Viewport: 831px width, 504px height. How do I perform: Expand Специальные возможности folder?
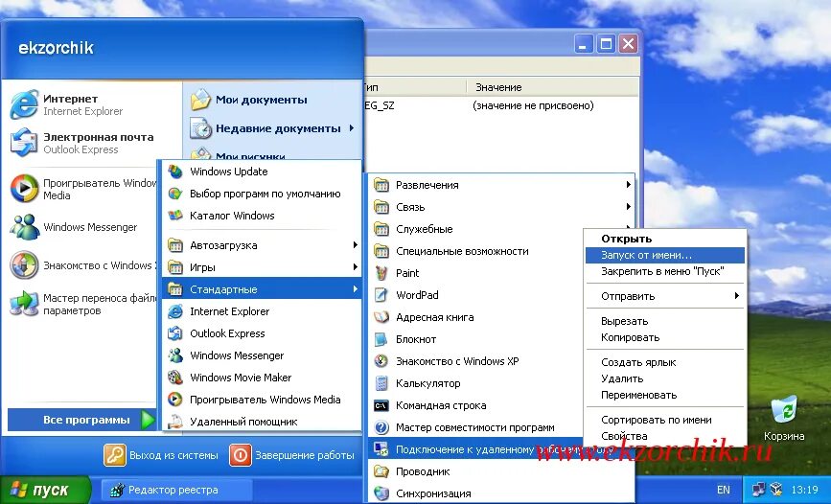click(x=474, y=251)
